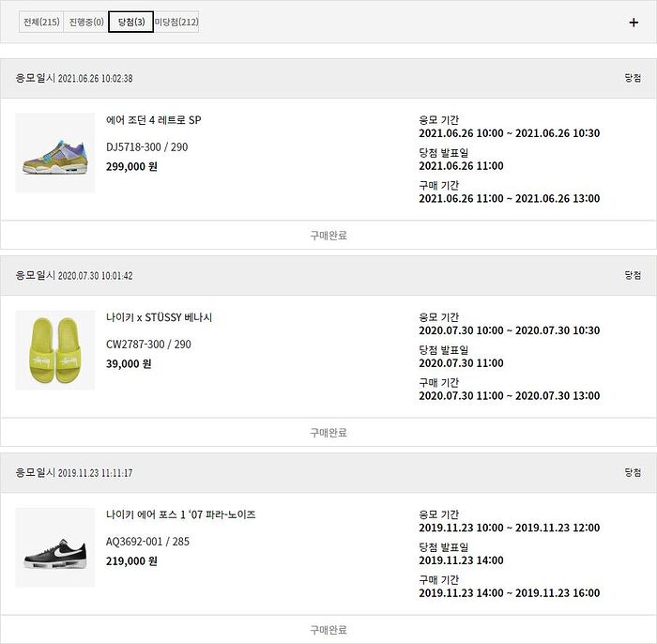The image size is (657, 644).
Task: Click 당첨 status label on the 2019.11.23 entry
Action: click(x=633, y=472)
